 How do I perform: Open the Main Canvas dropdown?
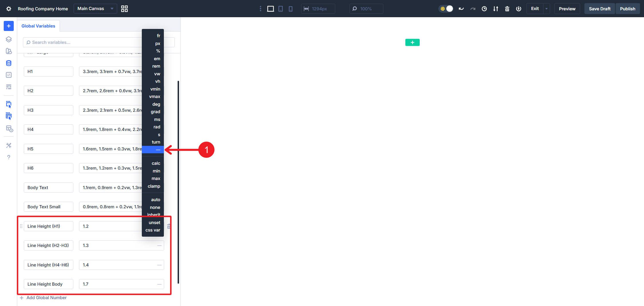tap(95, 9)
